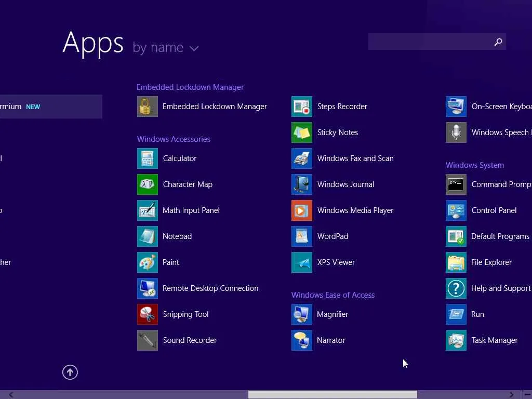The height and width of the screenshot is (399, 532).
Task: Open the Control Panel icon
Action: (456, 210)
